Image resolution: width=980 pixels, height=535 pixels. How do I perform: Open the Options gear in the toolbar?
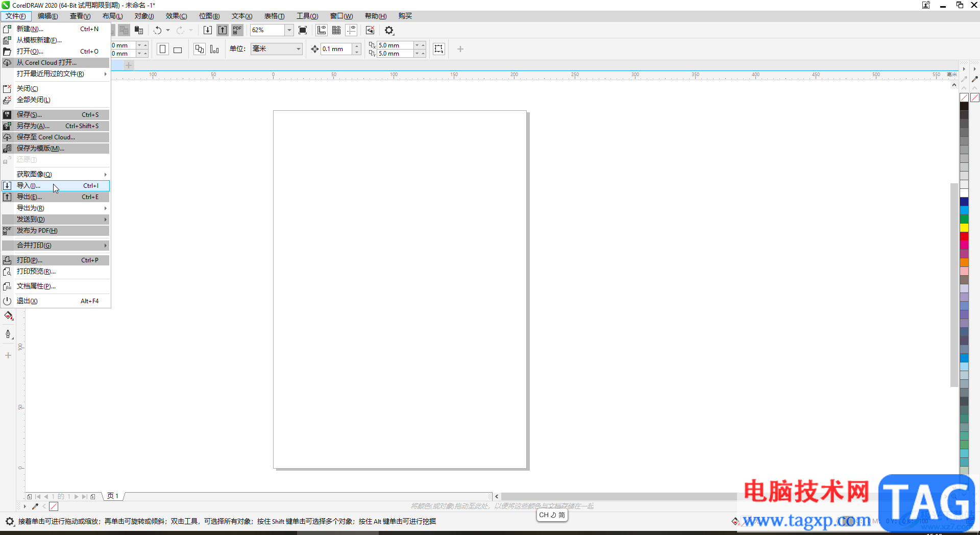click(x=389, y=30)
